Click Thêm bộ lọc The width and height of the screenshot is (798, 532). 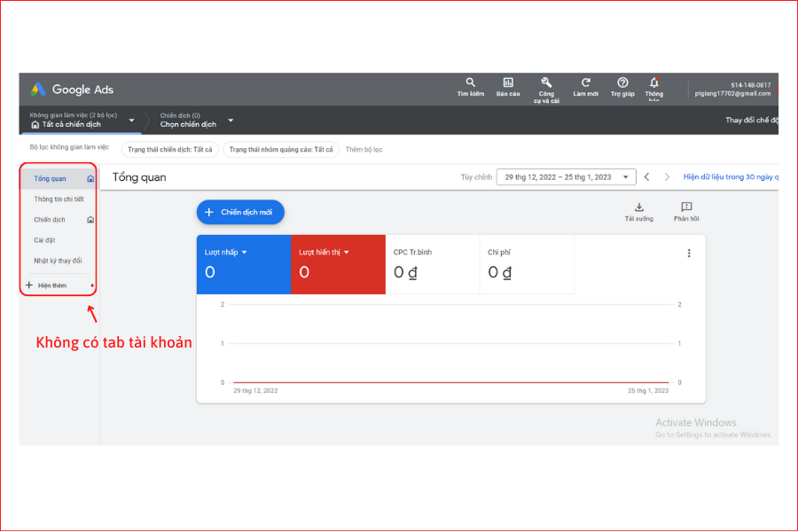pos(364,150)
